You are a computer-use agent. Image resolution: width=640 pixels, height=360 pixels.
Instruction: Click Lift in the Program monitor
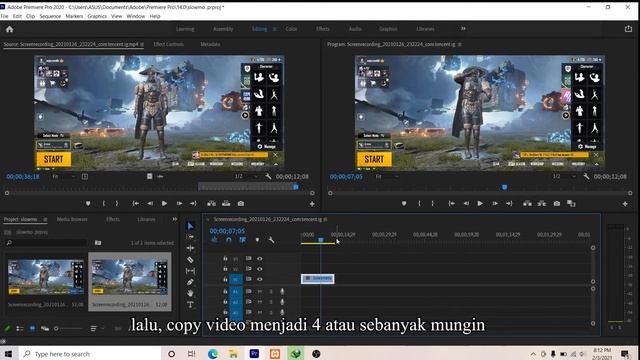(527, 203)
